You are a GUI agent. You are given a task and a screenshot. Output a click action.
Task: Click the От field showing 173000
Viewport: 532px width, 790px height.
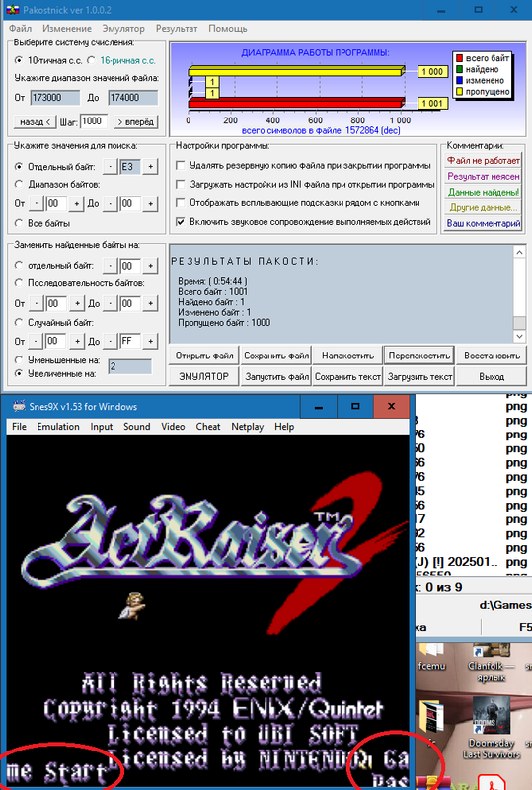54,98
